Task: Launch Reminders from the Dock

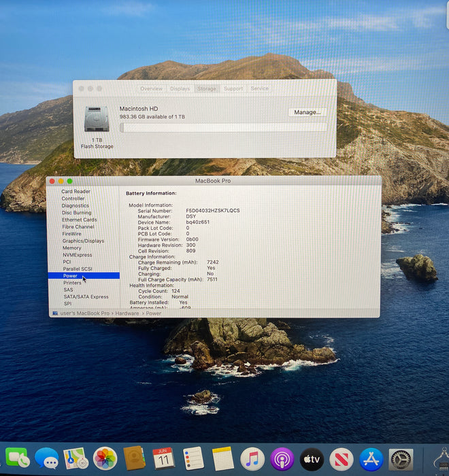Action: pos(193,458)
